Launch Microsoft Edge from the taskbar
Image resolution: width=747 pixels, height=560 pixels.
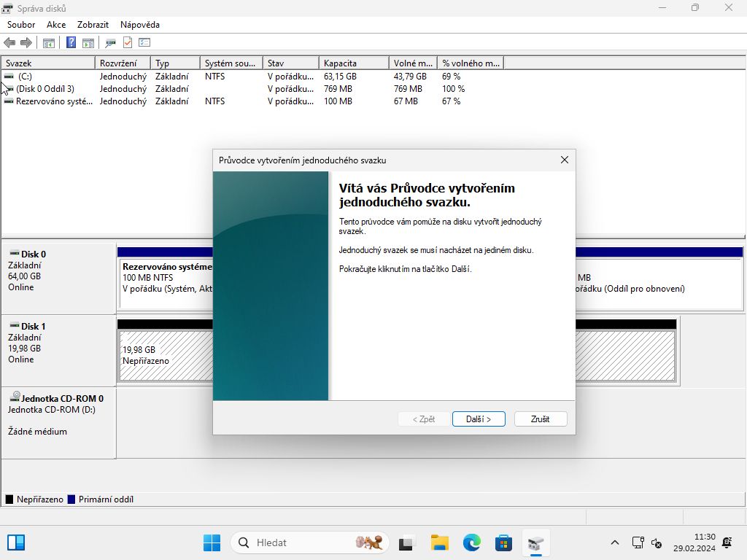click(471, 542)
